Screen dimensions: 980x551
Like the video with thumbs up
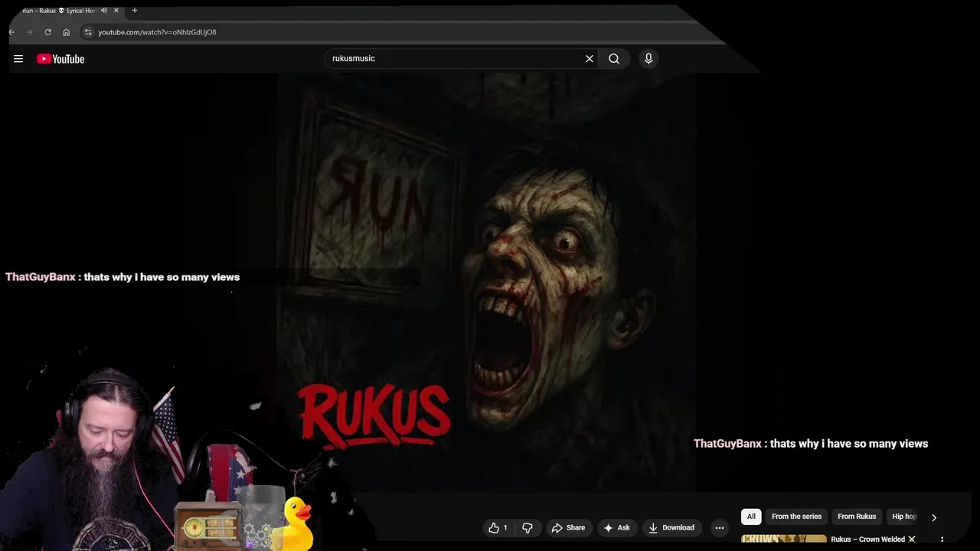pos(498,527)
